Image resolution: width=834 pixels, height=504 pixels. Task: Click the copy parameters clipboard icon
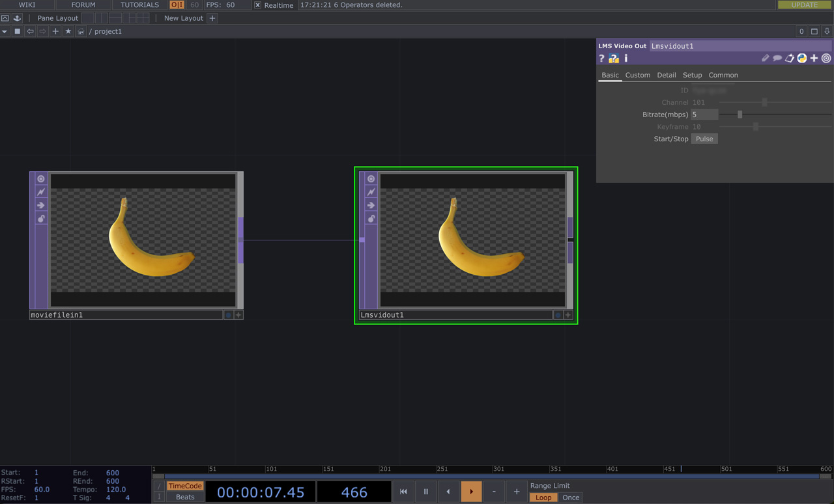(x=790, y=59)
